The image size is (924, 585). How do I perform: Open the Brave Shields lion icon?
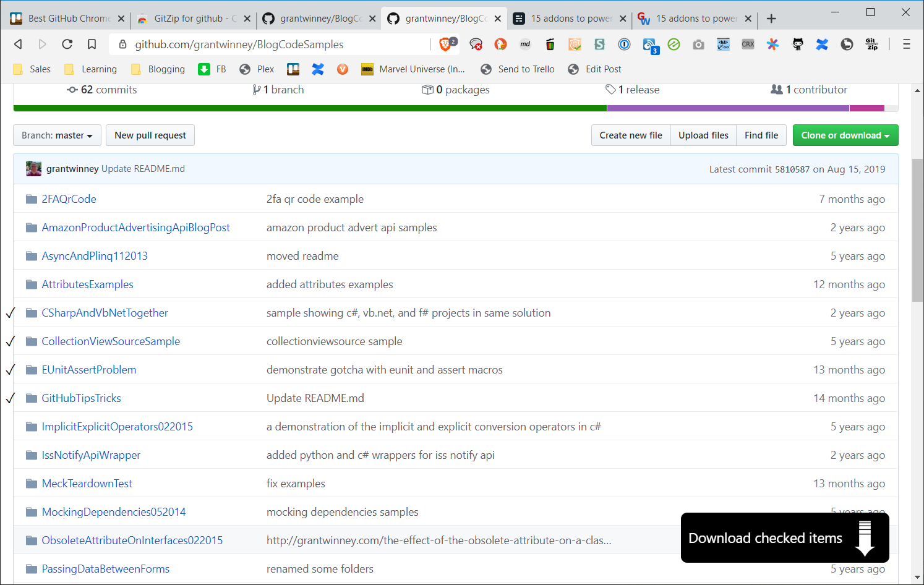(x=445, y=44)
